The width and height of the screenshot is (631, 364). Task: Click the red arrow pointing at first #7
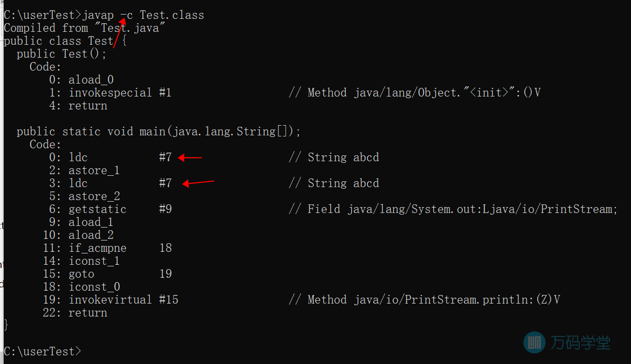[x=190, y=157]
